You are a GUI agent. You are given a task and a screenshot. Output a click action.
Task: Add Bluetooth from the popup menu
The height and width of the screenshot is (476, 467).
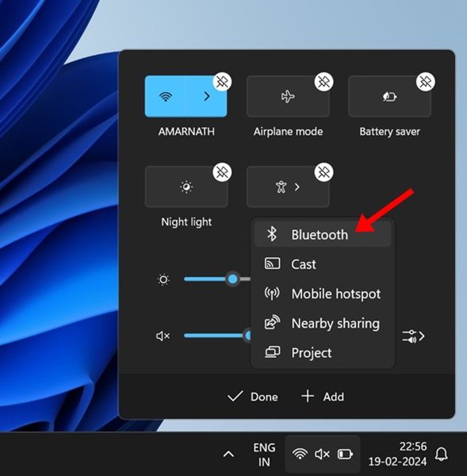[x=323, y=234]
